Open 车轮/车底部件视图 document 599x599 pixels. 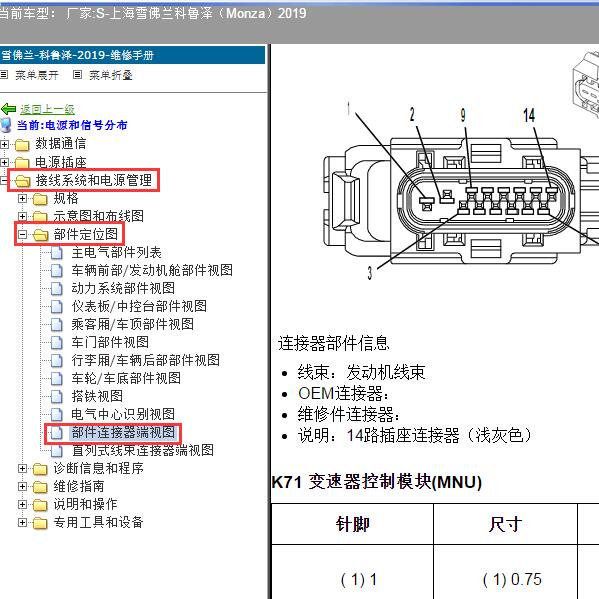pos(126,378)
